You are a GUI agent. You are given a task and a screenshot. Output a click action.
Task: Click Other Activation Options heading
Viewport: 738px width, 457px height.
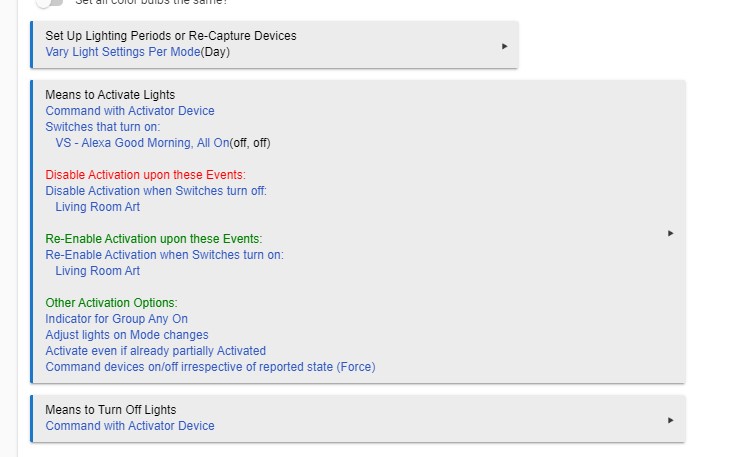tap(112, 303)
